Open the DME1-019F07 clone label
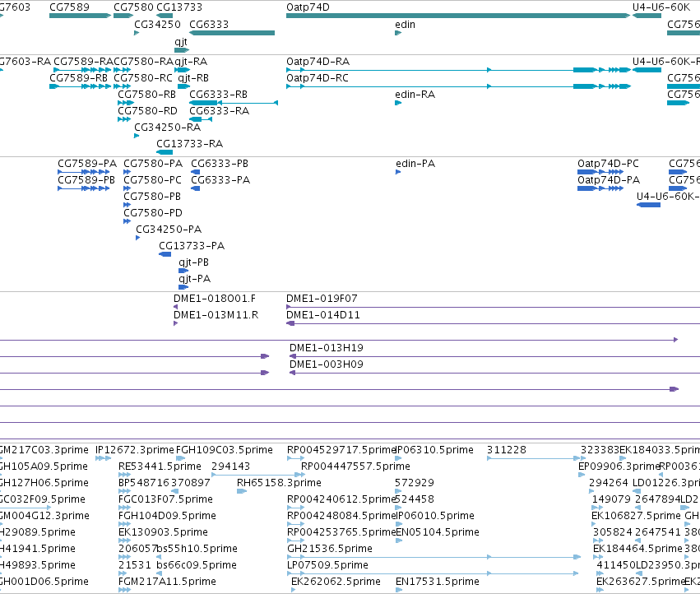700x594 pixels. [322, 299]
